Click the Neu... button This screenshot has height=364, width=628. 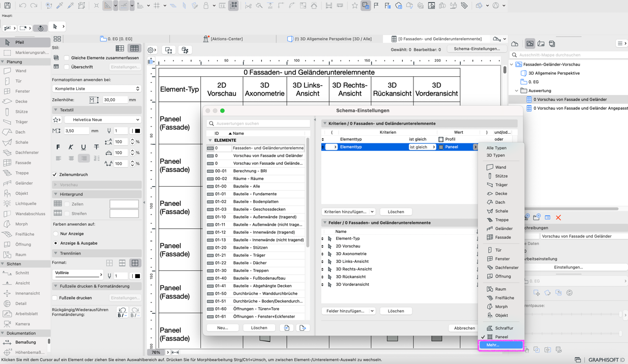pyautogui.click(x=223, y=328)
